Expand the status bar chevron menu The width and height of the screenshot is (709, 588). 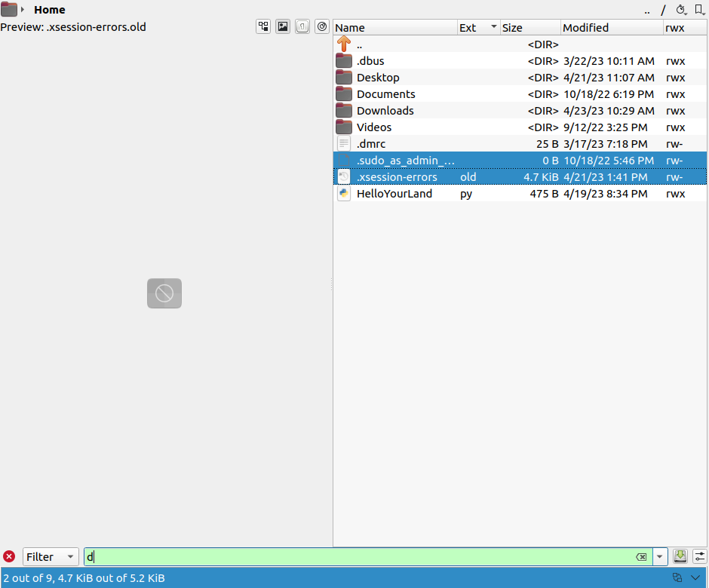tap(696, 577)
